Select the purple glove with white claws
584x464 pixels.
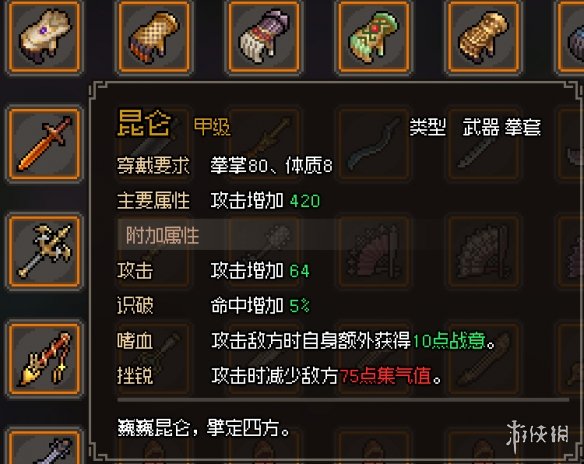(264, 36)
